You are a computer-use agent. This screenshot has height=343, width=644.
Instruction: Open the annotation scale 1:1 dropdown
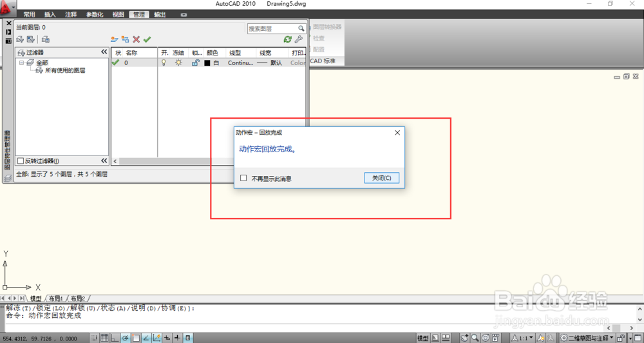coord(522,338)
